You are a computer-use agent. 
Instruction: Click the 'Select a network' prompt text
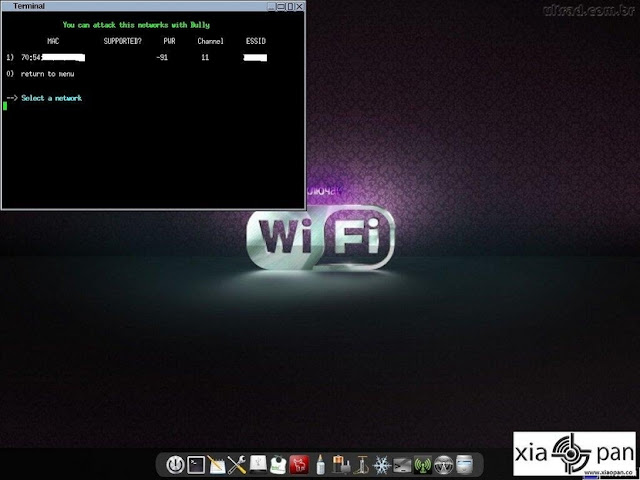tap(51, 98)
